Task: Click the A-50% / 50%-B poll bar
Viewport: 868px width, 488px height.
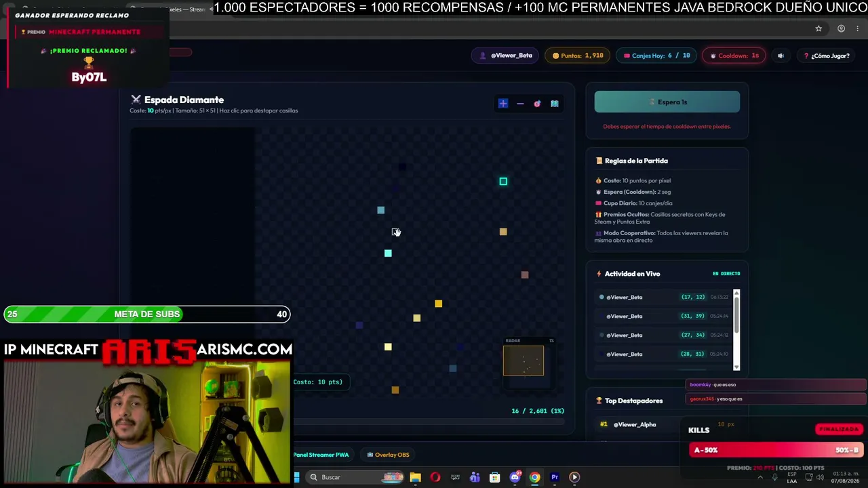Action: pyautogui.click(x=776, y=450)
